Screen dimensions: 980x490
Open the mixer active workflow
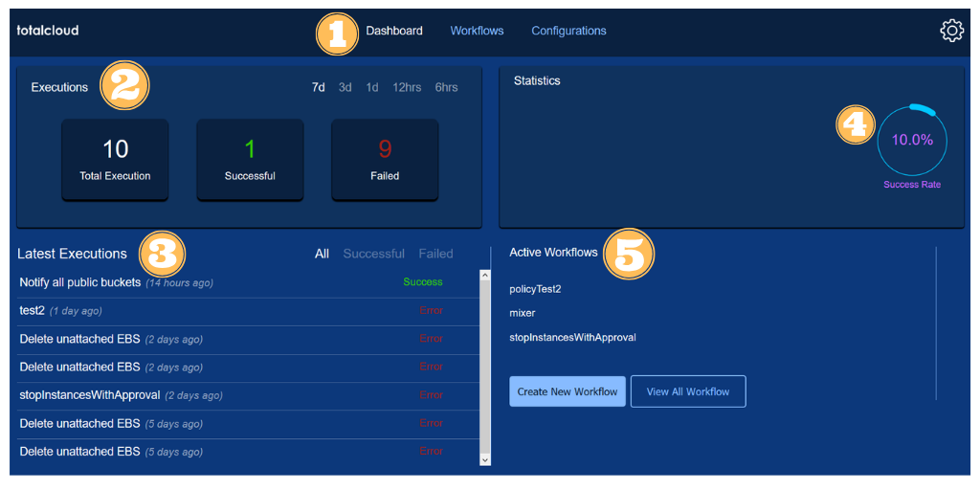(x=523, y=313)
